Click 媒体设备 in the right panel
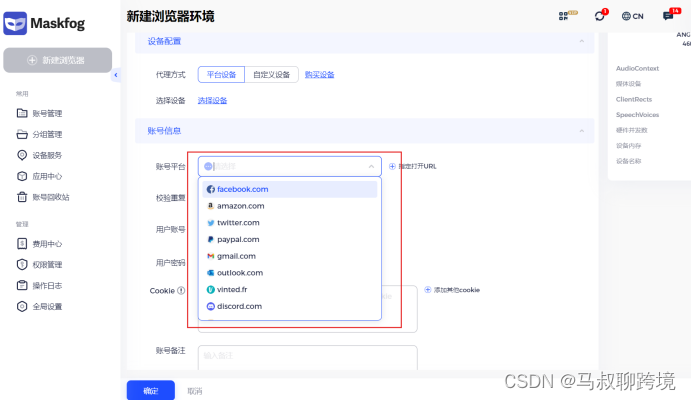The height and width of the screenshot is (400, 691). pyautogui.click(x=628, y=84)
